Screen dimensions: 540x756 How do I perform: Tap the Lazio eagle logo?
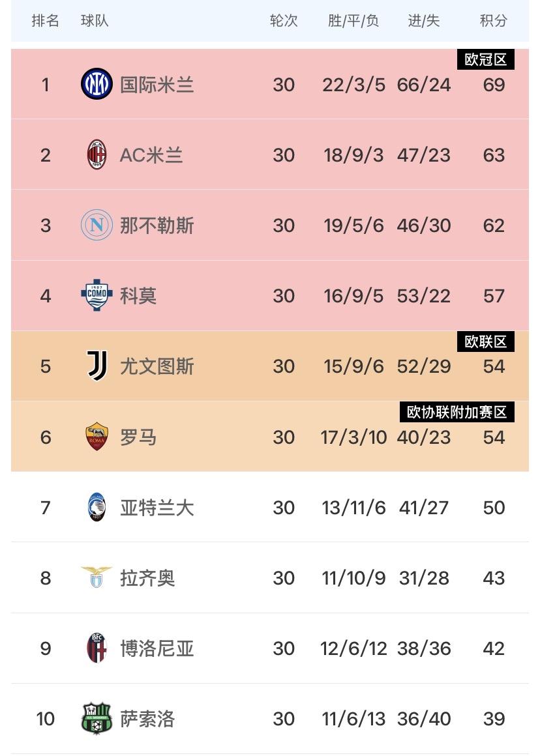tap(97, 577)
